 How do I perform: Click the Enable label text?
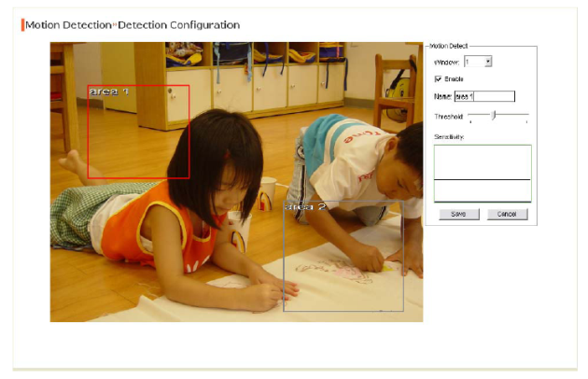point(454,79)
